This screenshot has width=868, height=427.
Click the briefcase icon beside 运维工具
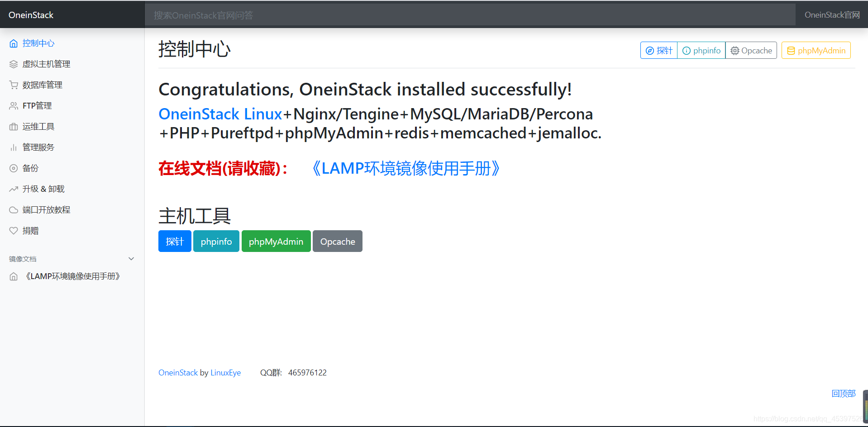tap(14, 127)
